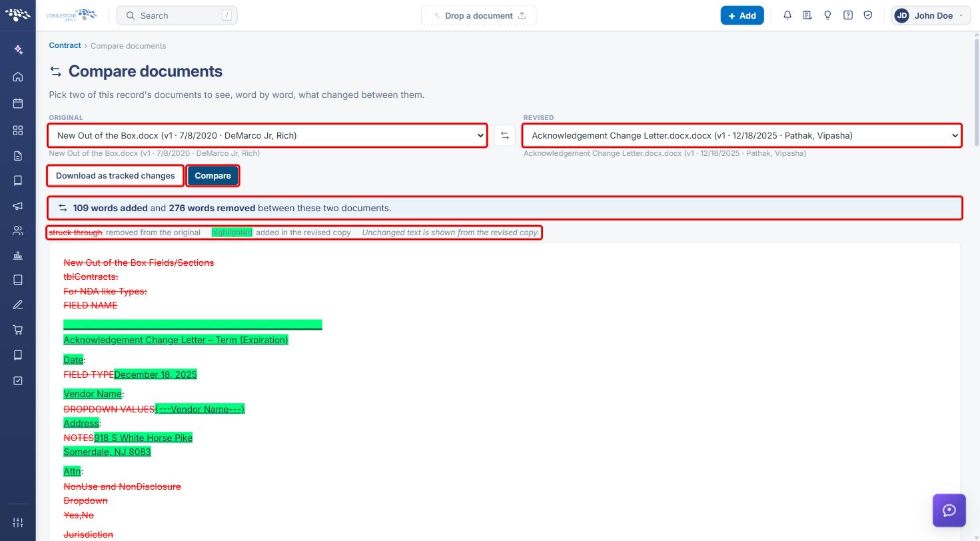
Task: Click the Search input field
Action: pos(177,15)
